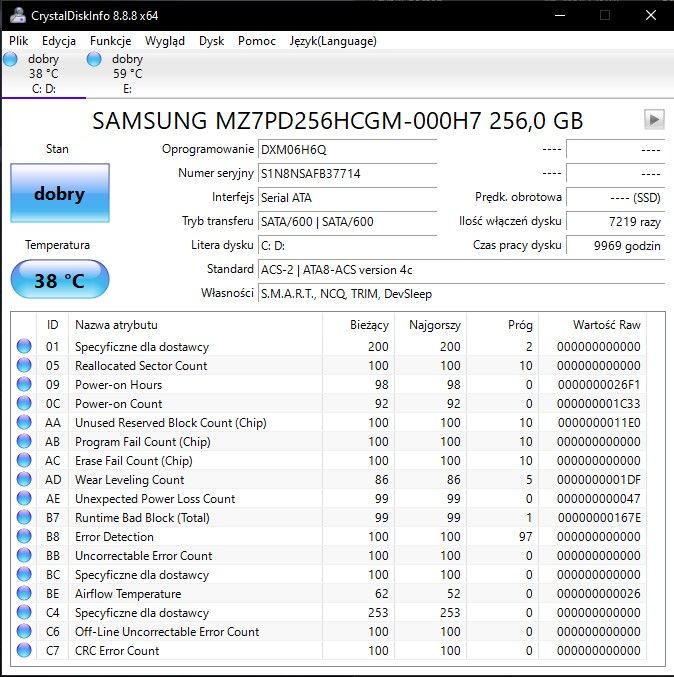Select the CRC Error Count attribute name

tap(117, 650)
